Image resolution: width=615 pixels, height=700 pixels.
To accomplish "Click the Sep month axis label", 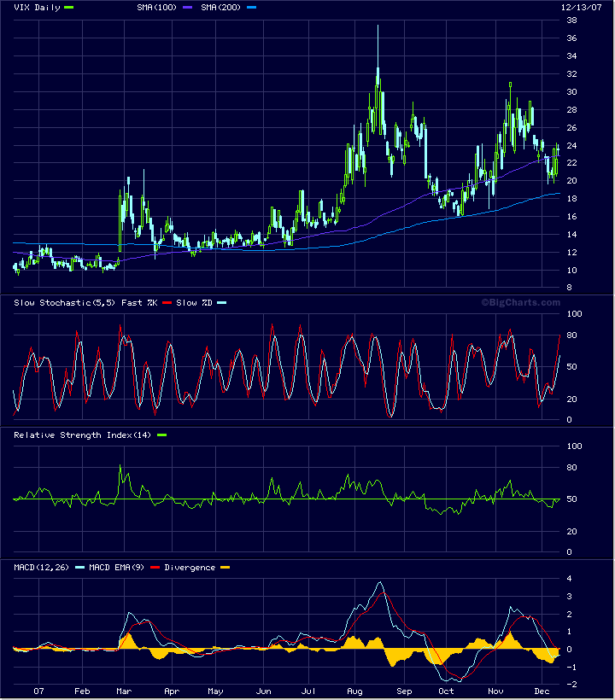I will [404, 691].
